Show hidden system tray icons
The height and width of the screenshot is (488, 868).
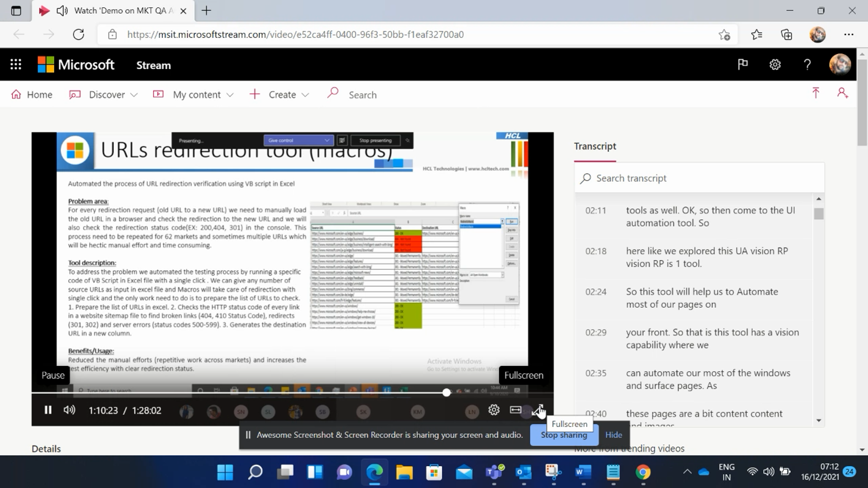(687, 472)
